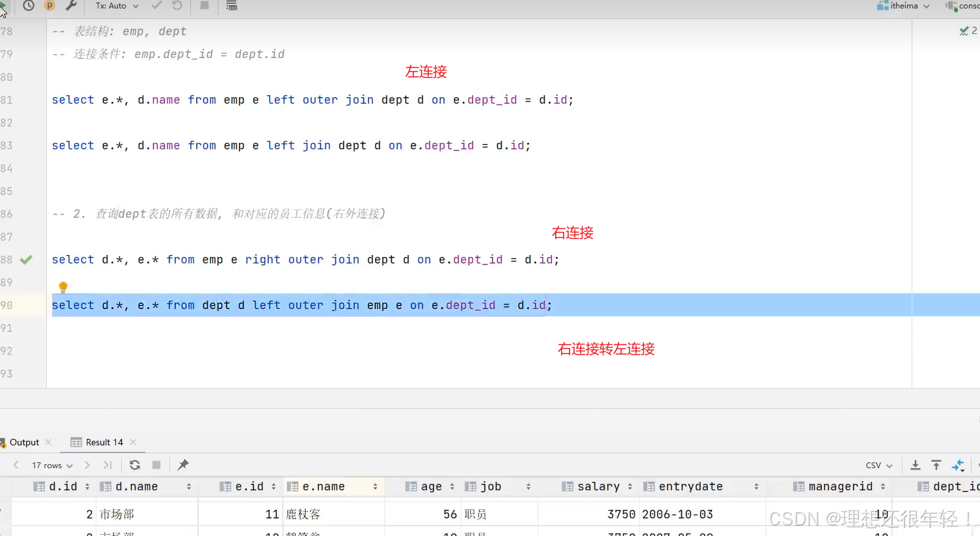This screenshot has width=980, height=536.
Task: Click the upload arrow icon in result toolbar
Action: coord(936,465)
